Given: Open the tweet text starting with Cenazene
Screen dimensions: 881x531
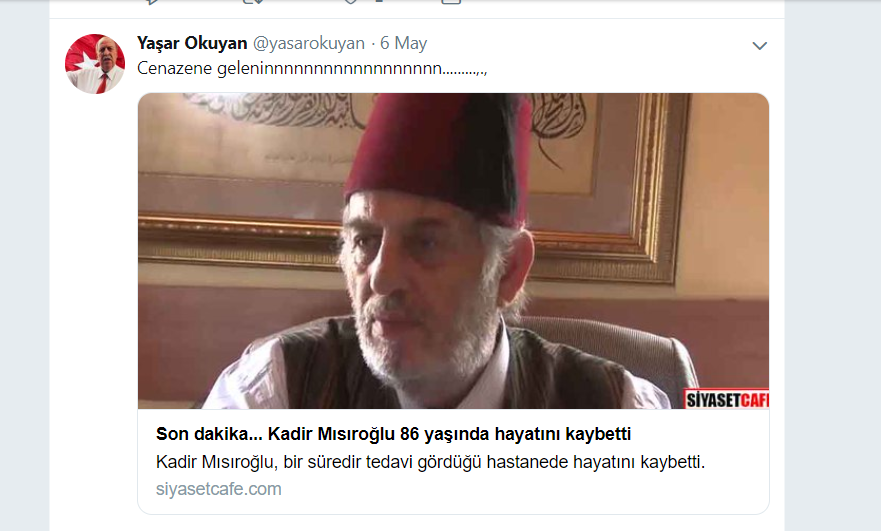Looking at the screenshot, I should click(x=312, y=69).
